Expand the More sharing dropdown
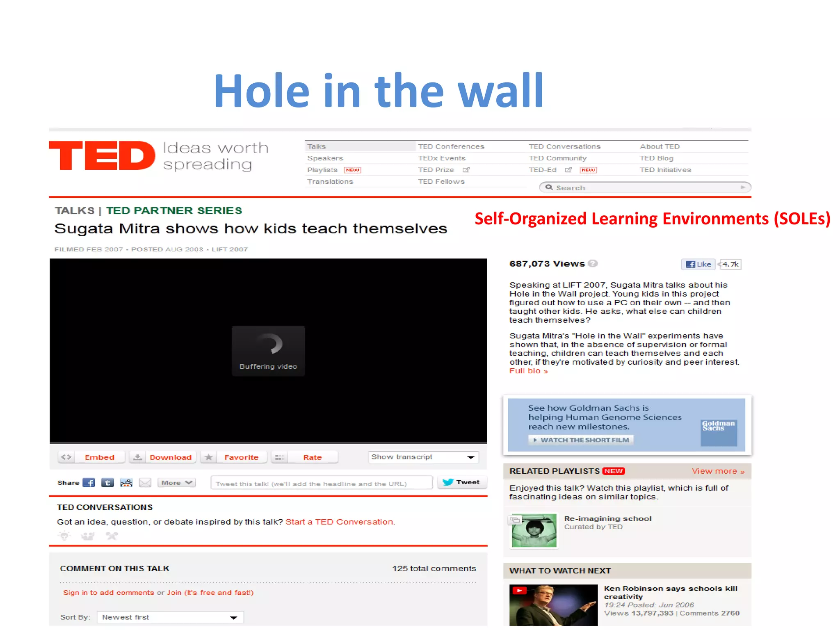The width and height of the screenshot is (840, 630). (176, 483)
